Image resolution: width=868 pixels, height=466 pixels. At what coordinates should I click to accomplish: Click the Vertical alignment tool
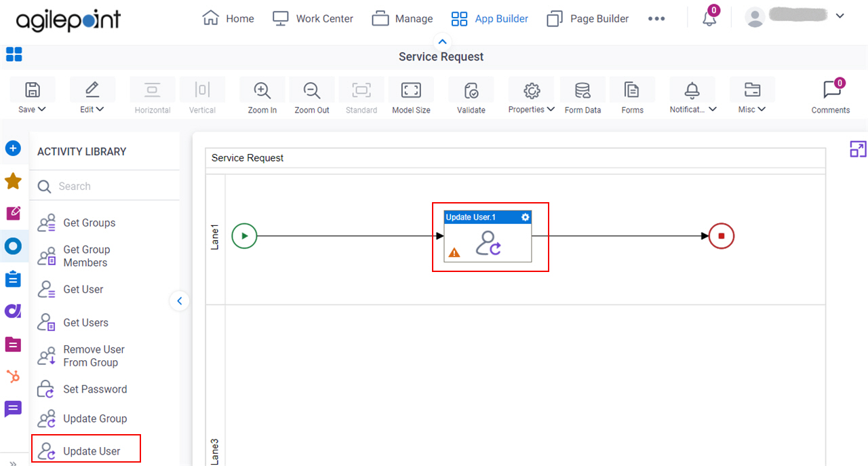(x=202, y=97)
